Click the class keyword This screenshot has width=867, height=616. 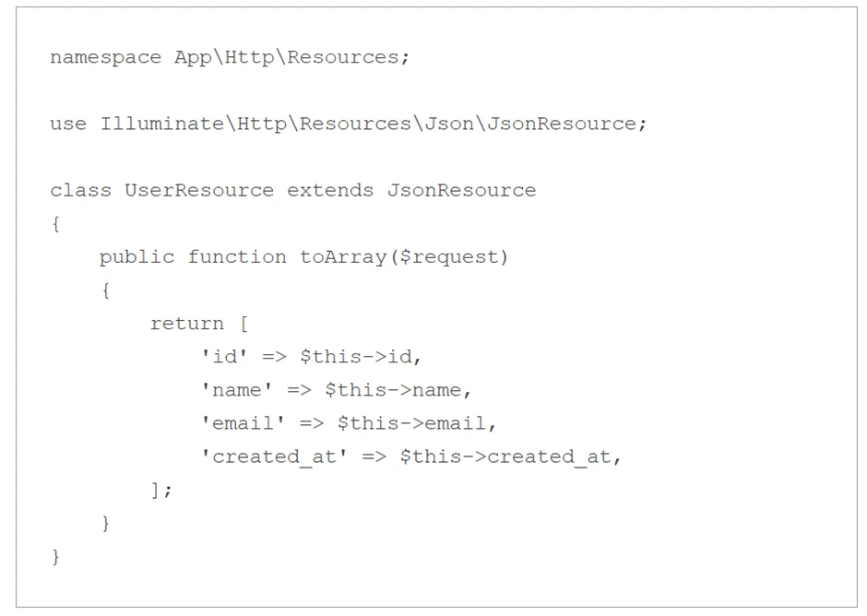(80, 191)
